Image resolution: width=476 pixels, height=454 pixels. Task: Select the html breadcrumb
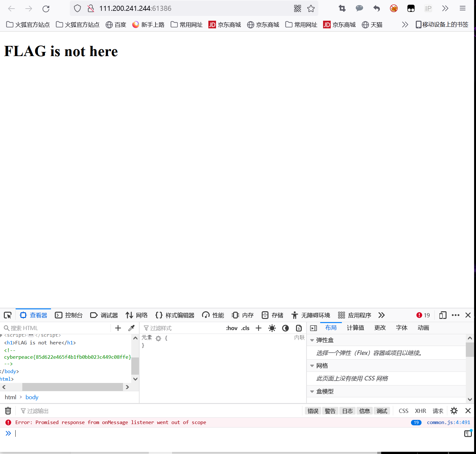[11, 397]
